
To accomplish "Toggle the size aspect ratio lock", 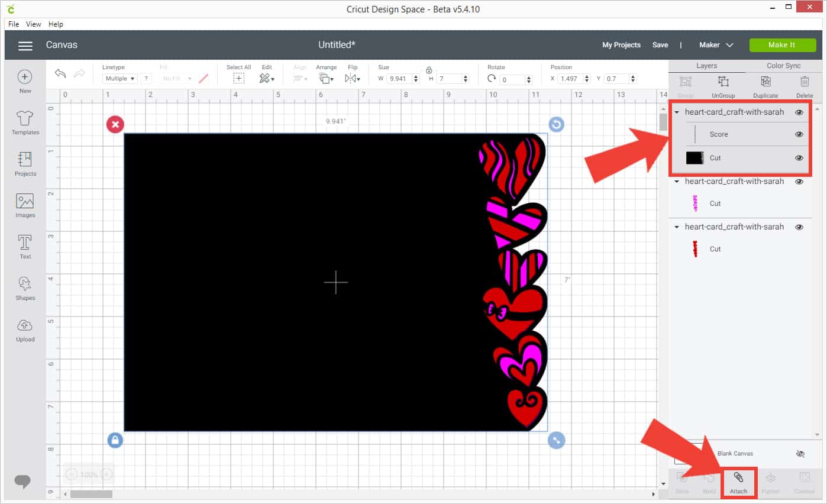I will (x=429, y=70).
